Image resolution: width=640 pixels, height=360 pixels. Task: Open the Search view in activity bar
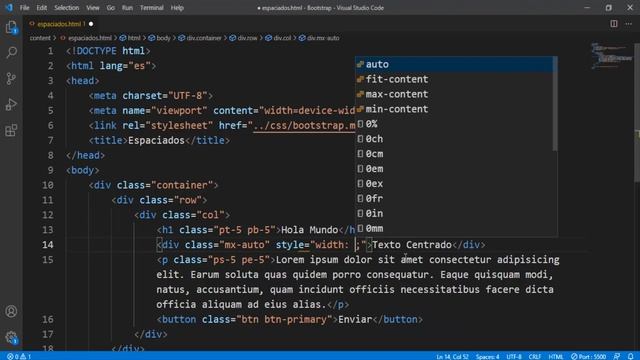point(11,52)
